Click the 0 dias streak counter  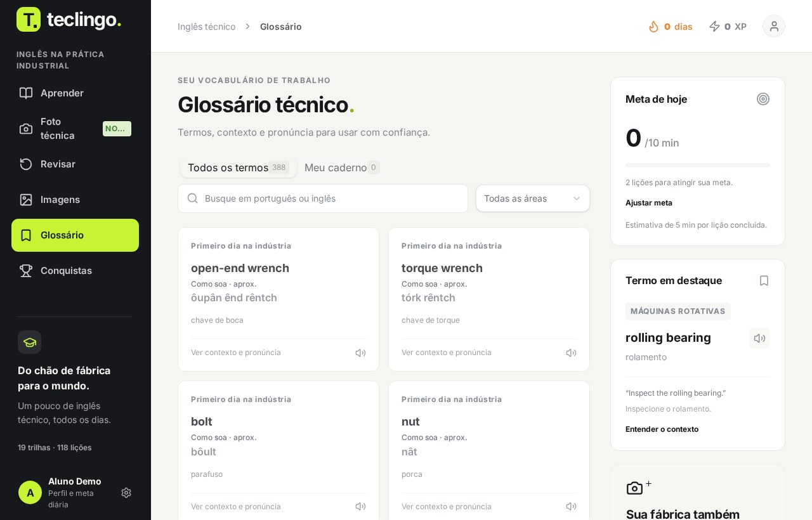tap(671, 27)
